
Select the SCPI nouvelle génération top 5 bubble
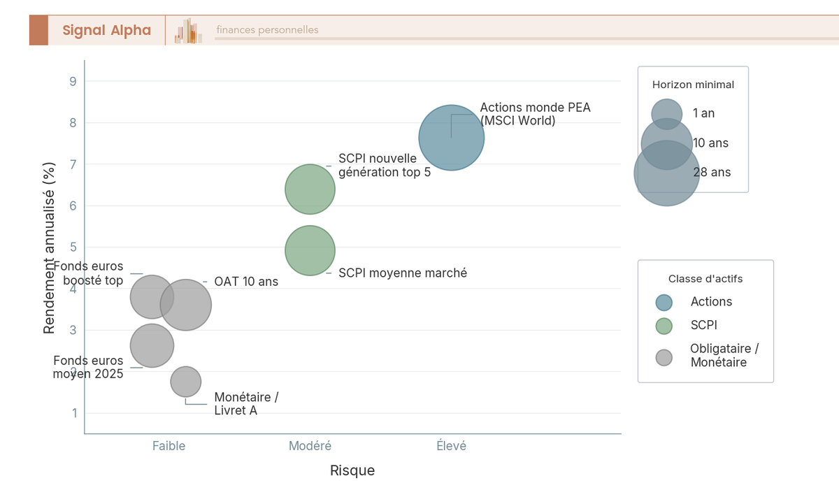[310, 189]
